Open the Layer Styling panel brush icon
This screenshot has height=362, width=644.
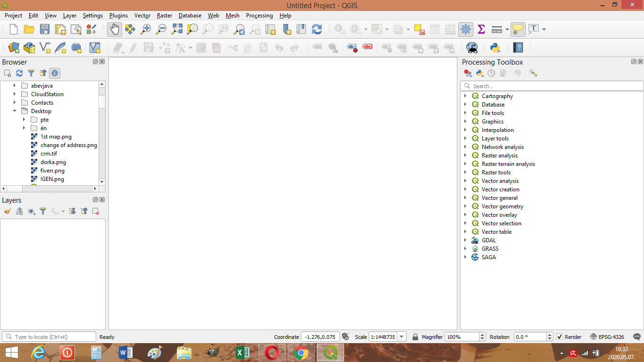(x=7, y=211)
